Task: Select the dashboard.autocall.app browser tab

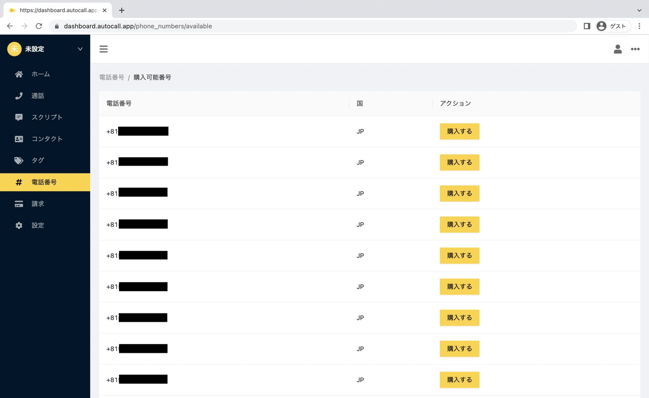Action: [58, 10]
